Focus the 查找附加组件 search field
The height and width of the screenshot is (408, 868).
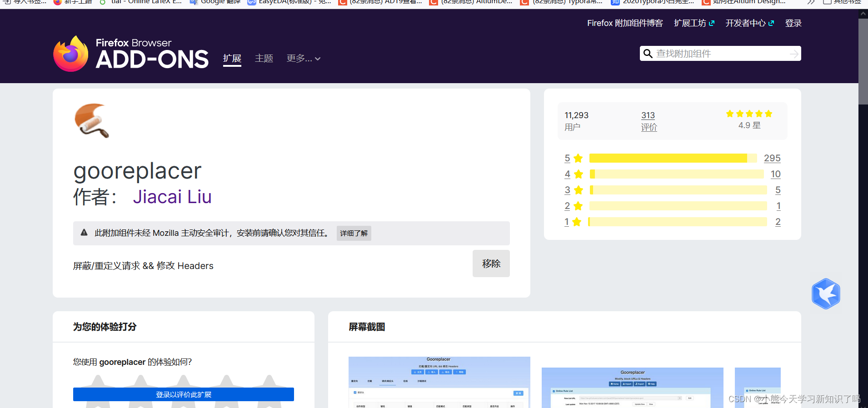coord(720,54)
